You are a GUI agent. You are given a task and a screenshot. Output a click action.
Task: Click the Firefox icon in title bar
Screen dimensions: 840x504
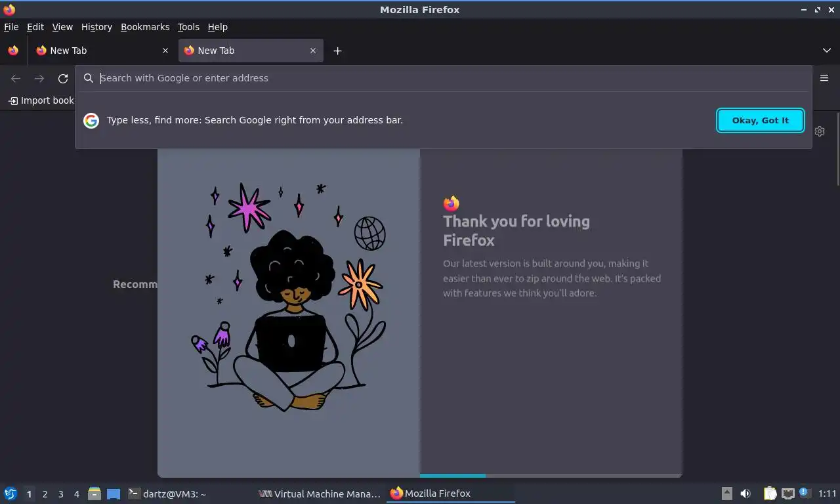click(9, 9)
